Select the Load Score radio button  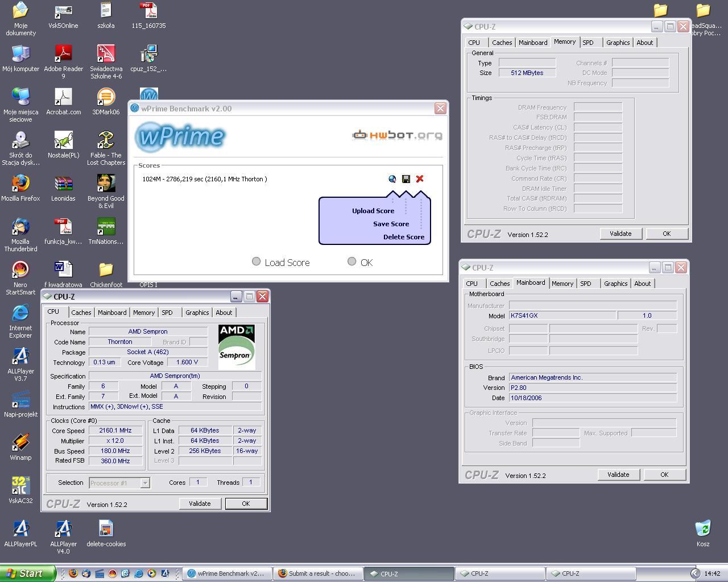point(257,261)
